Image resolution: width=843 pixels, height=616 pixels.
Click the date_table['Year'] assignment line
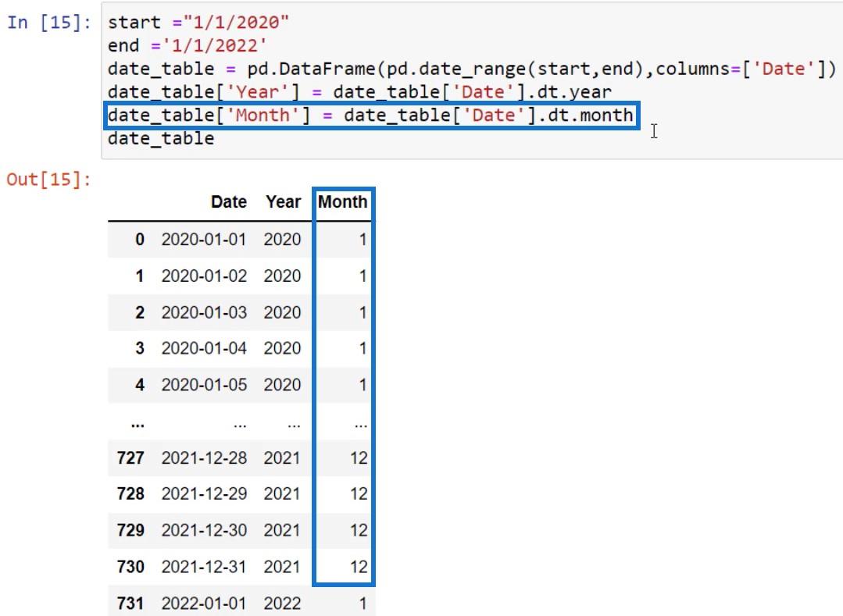click(359, 92)
